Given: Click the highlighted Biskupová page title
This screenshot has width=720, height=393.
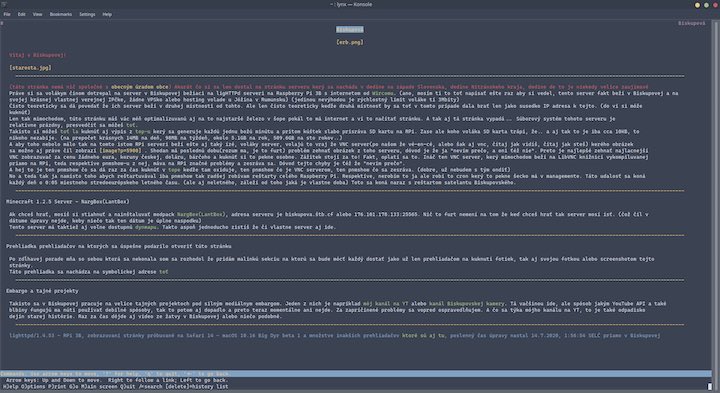Looking at the screenshot, I should point(350,29).
